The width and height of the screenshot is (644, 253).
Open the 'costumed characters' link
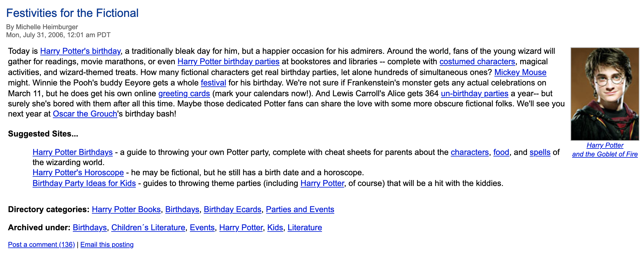pos(477,61)
